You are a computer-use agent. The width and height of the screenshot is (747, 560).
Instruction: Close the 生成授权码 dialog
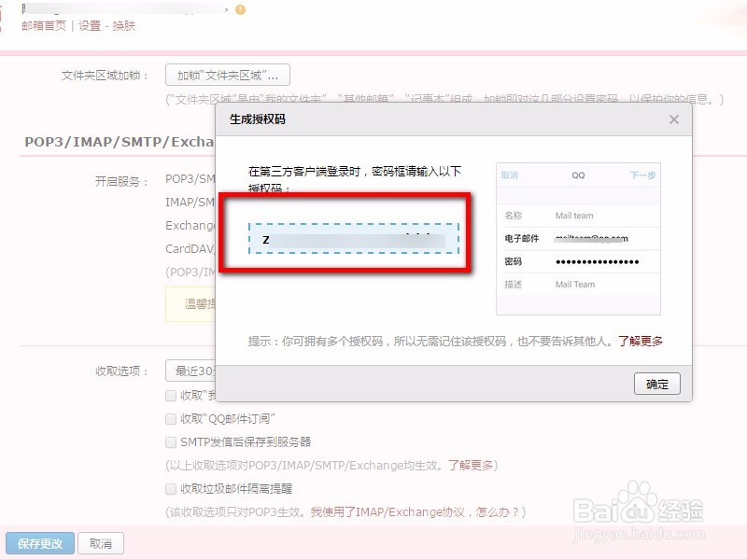pyautogui.click(x=674, y=119)
